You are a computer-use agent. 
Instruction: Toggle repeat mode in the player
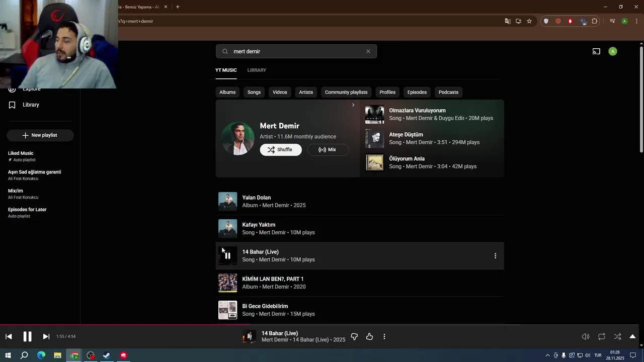pos(602,336)
